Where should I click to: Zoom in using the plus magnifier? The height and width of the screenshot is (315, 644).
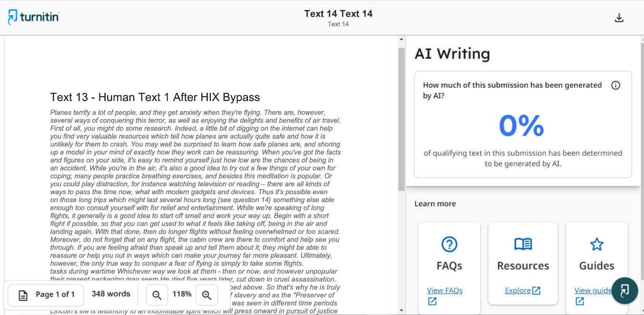207,295
